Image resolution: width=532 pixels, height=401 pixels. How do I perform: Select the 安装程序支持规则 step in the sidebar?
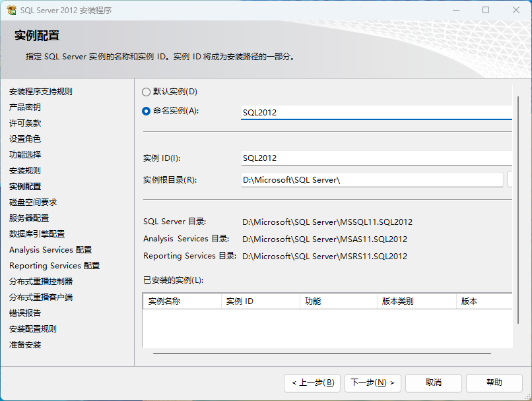coord(41,92)
